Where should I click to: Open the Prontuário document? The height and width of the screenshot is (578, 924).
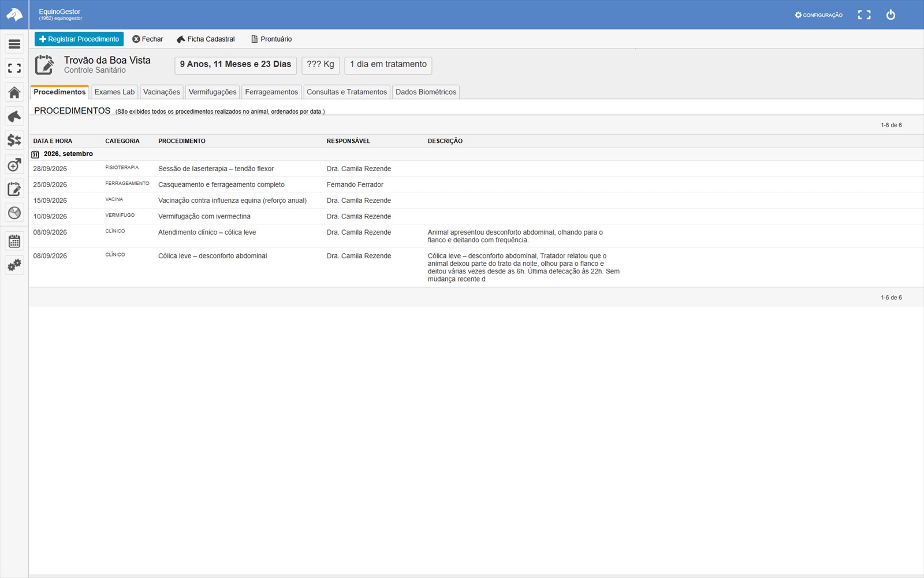tap(271, 39)
